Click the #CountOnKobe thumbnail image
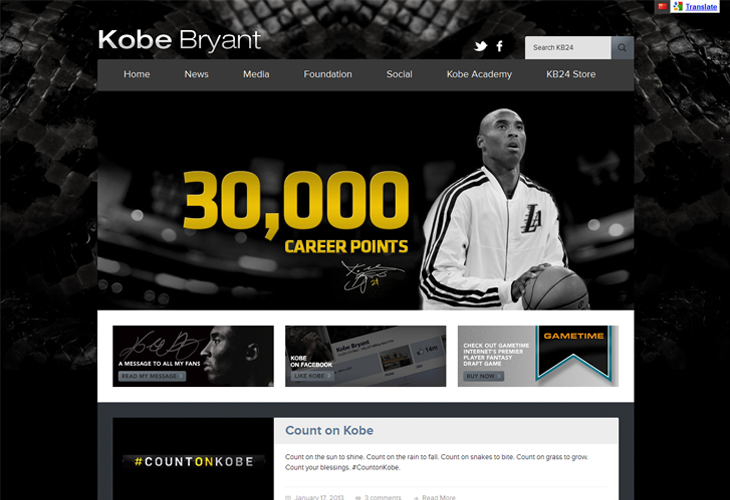The image size is (730, 500). coord(193,459)
